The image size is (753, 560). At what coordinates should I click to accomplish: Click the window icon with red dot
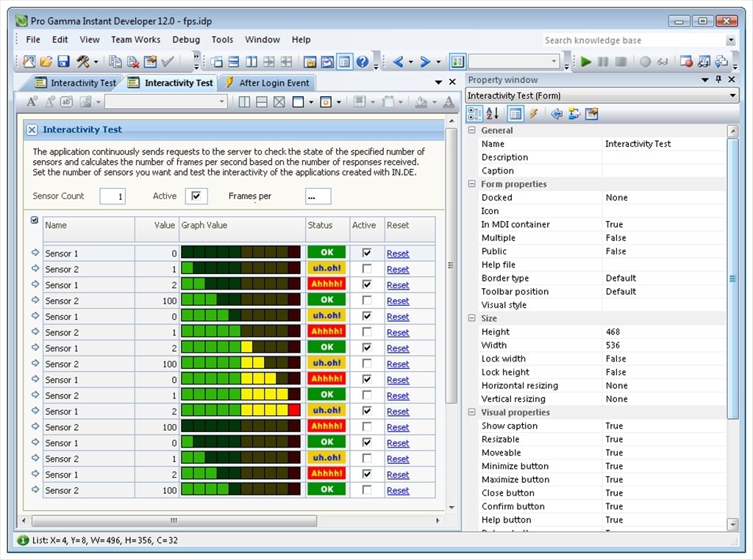(686, 62)
